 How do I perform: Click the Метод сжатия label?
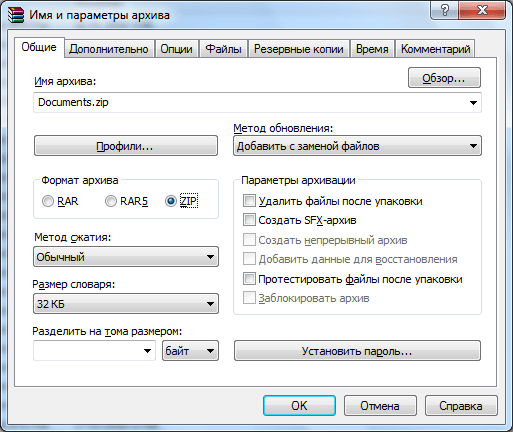coord(73,237)
